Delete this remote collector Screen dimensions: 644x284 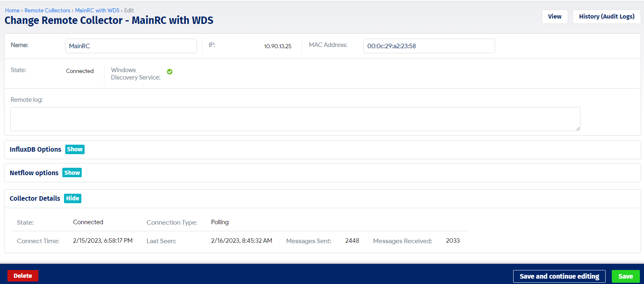tap(23, 276)
